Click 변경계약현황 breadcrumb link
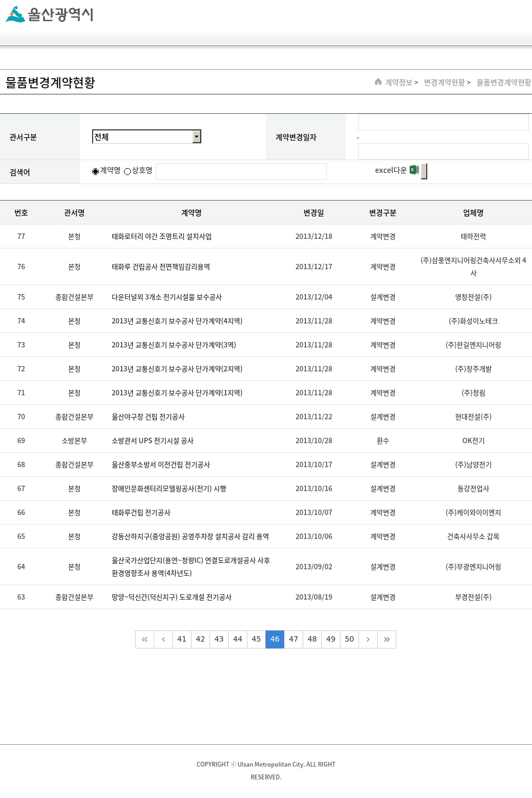Viewport: 532px width, 798px height. (444, 82)
